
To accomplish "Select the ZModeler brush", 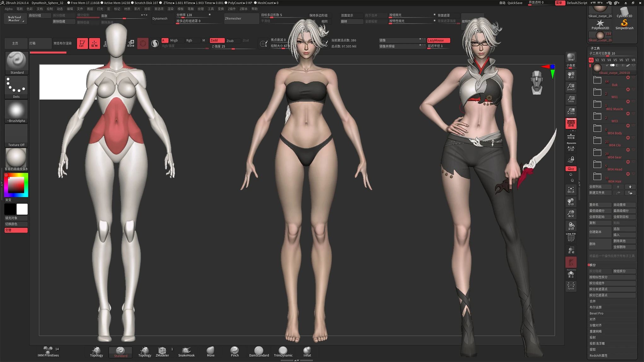I will [x=162, y=352].
